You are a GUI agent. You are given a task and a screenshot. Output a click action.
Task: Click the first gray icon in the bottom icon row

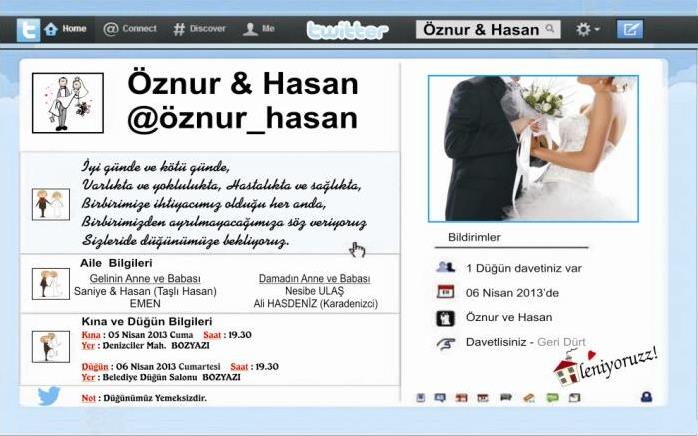[x=420, y=398]
